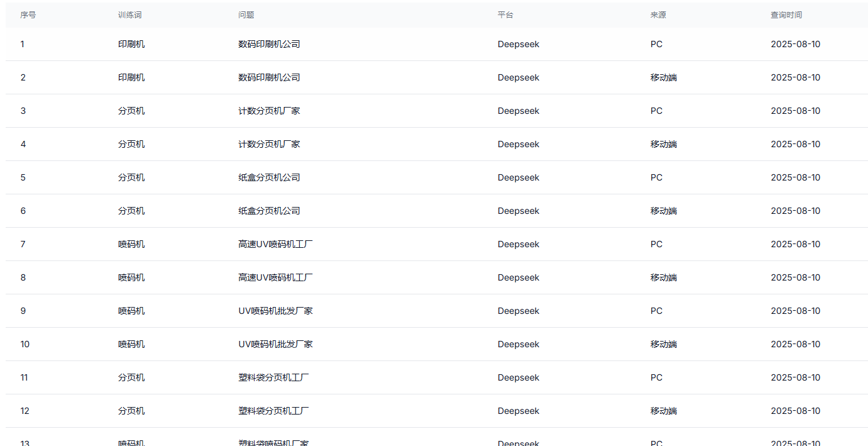Image resolution: width=868 pixels, height=446 pixels.
Task: Open 纸盒分页机公司 question in row 5
Action: 269,177
